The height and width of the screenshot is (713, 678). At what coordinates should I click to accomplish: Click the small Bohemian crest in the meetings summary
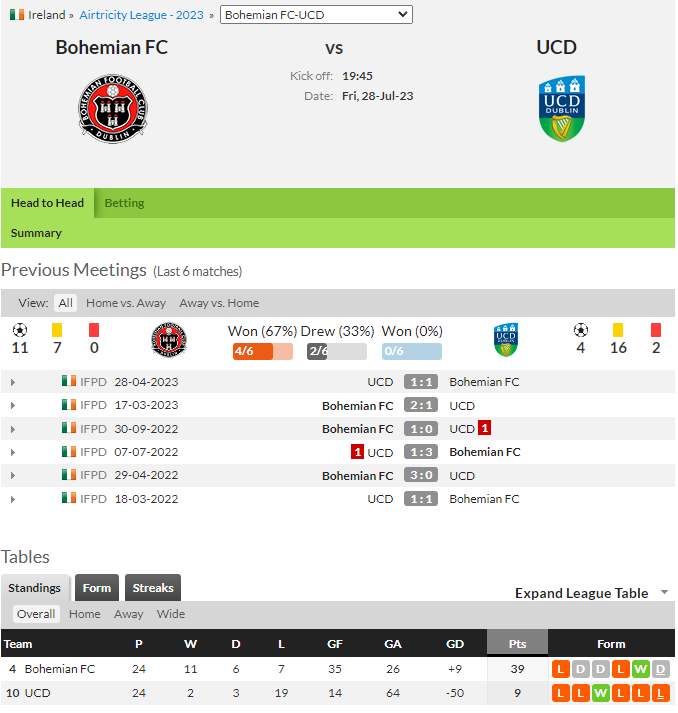tap(169, 340)
